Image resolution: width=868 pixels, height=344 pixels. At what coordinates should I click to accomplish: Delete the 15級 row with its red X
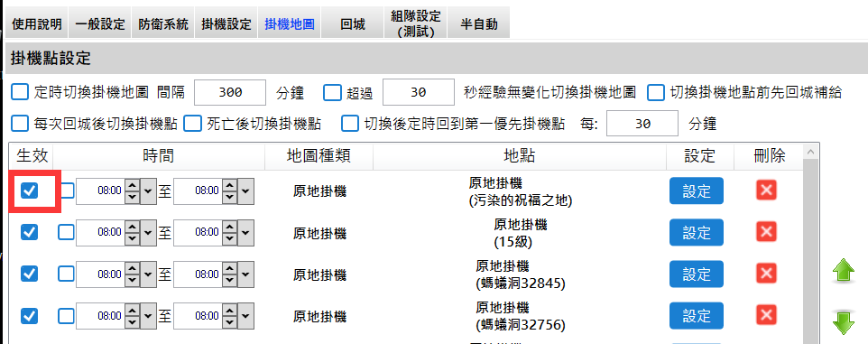(x=766, y=232)
